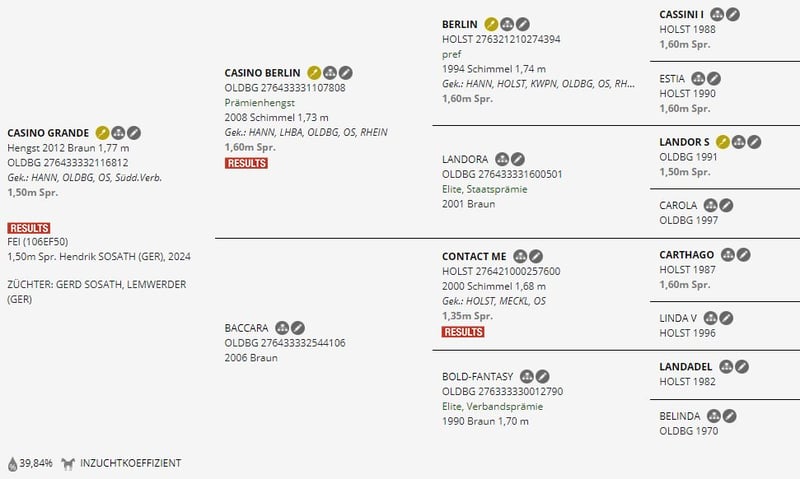Click pedigree tree icon next to BACCARA

coord(282,327)
